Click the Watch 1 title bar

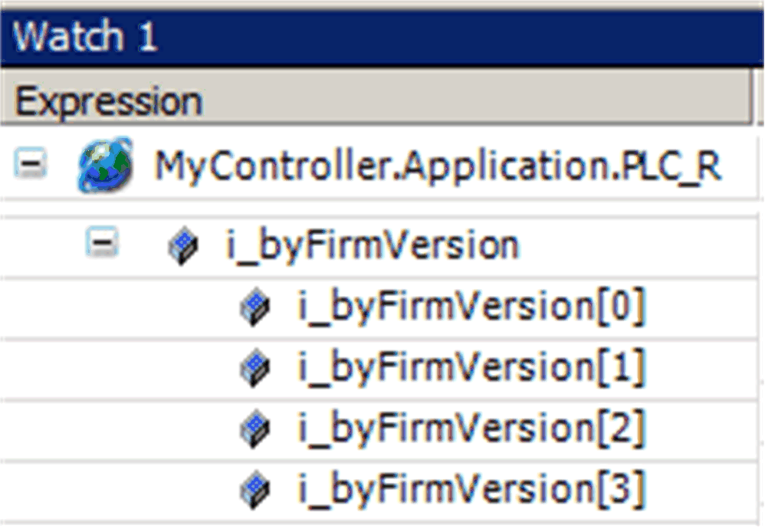[x=382, y=37]
